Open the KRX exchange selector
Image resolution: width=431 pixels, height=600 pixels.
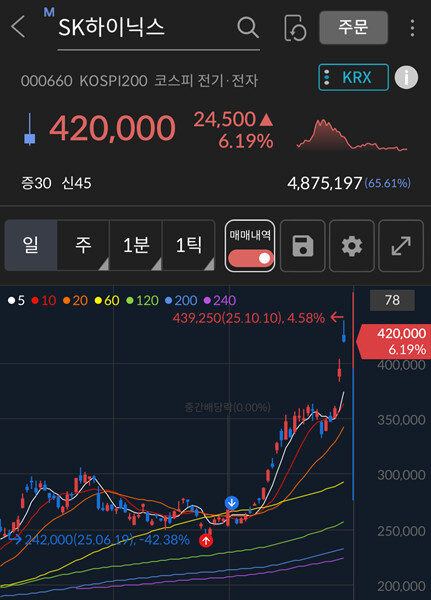pyautogui.click(x=353, y=77)
